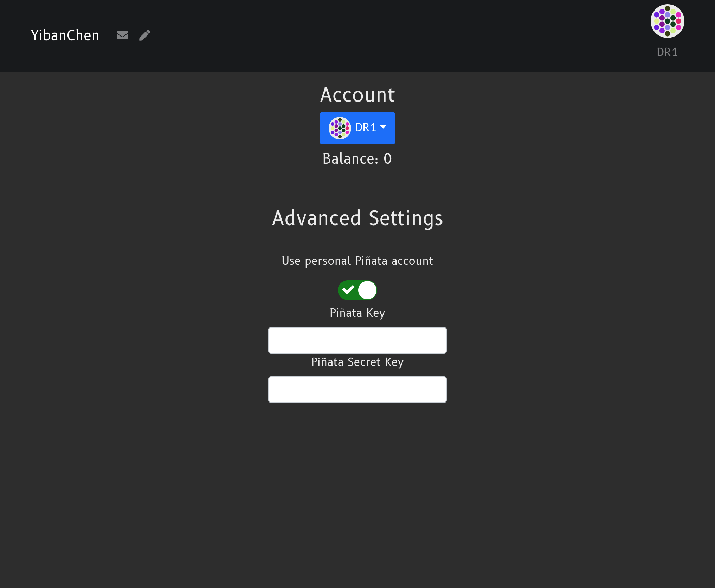Click the DR1 label under the avatar
This screenshot has height=588, width=715.
[x=667, y=52]
